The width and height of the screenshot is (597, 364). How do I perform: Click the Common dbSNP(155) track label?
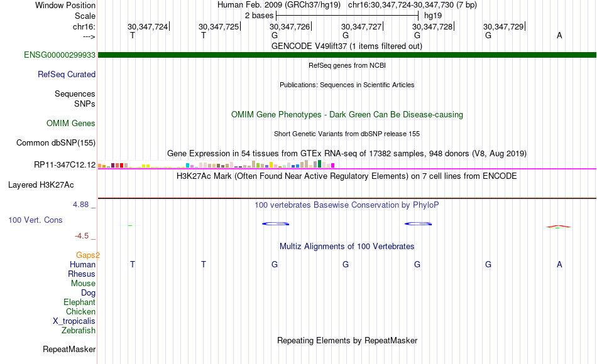56,142
